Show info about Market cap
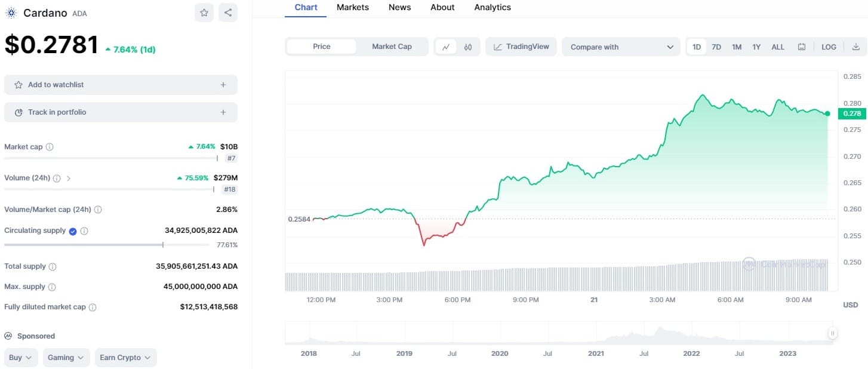Viewport: 868px width, 369px height. pos(50,147)
